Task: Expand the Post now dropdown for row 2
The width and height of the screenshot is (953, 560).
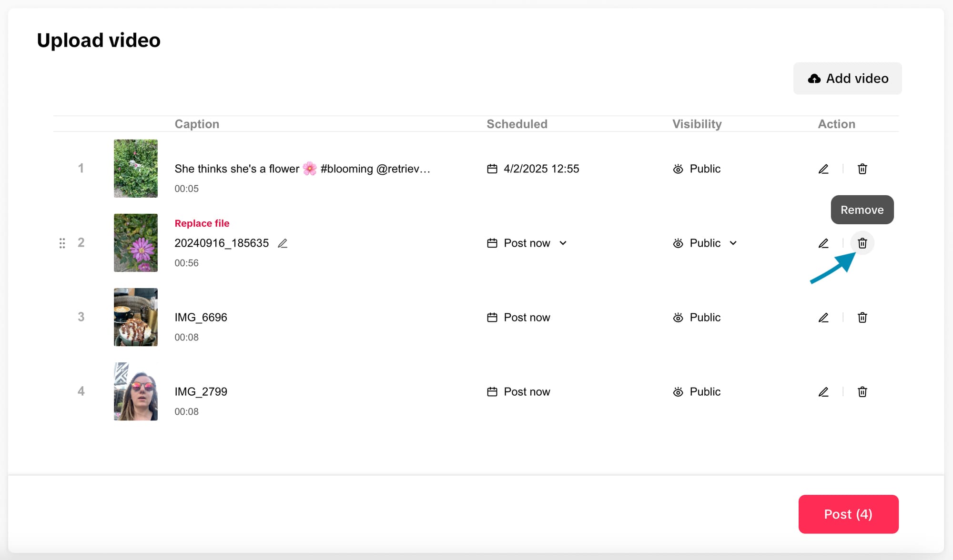Action: coord(563,243)
